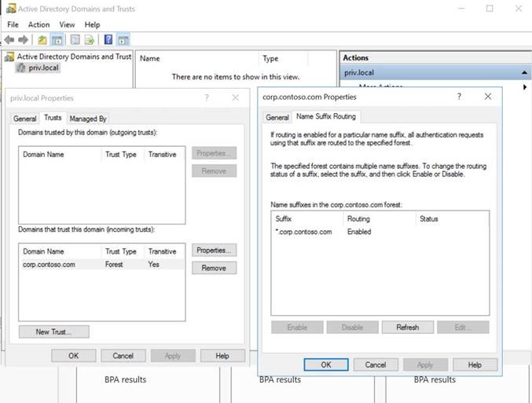Click question mark in corp.contoso.com Properties title
532x403 pixels.
pos(459,97)
